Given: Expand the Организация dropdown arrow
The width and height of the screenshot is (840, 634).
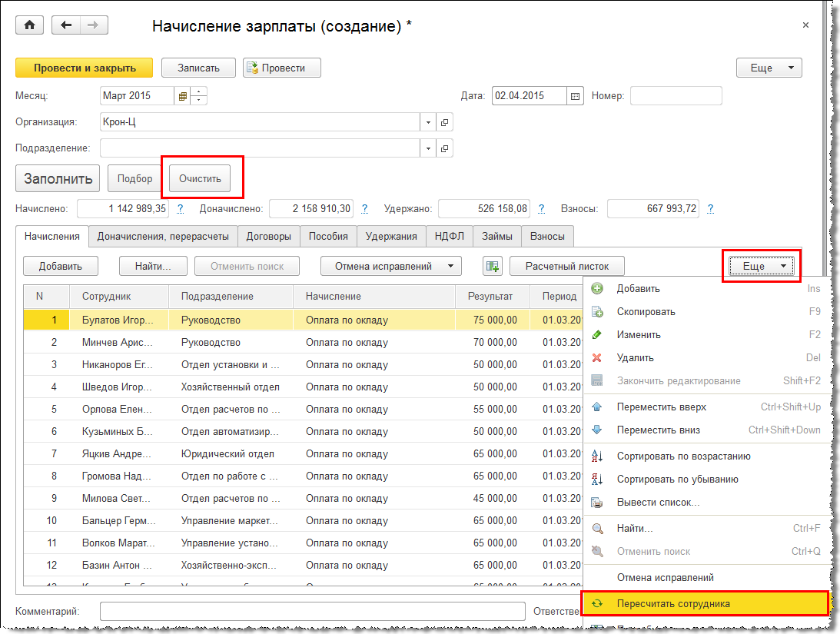Looking at the screenshot, I should tap(428, 122).
